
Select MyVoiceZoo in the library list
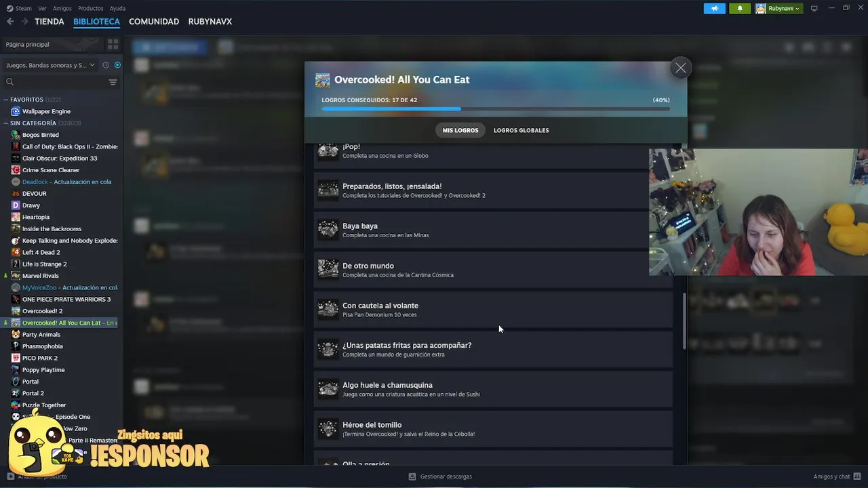click(70, 287)
